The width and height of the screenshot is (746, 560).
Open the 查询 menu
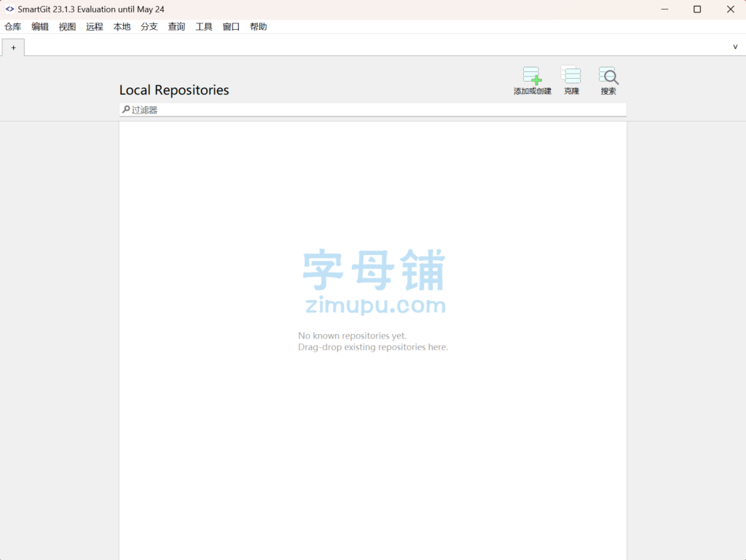tap(176, 27)
